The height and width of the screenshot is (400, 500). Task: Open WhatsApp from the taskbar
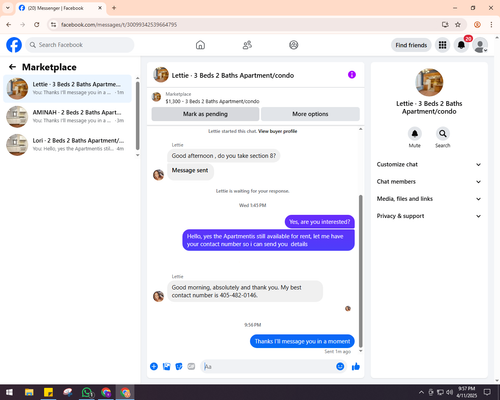(x=87, y=392)
